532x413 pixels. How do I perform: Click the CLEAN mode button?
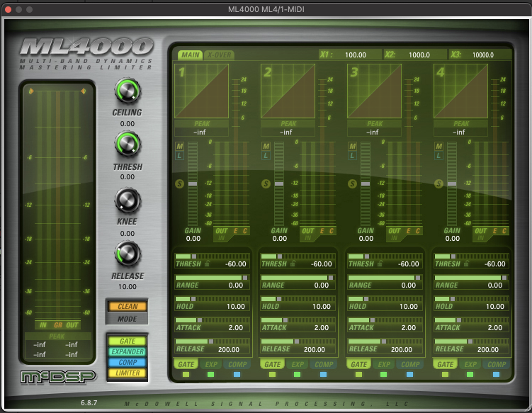[x=128, y=307]
